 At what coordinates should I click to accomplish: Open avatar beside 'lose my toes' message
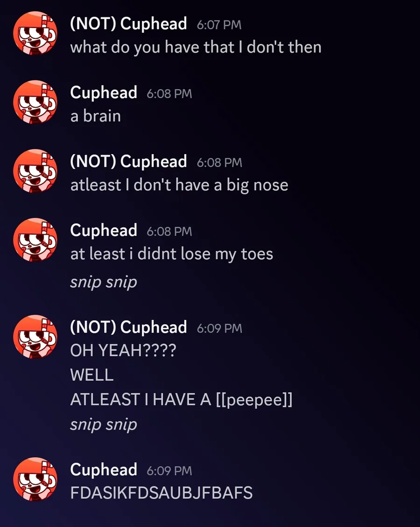[x=35, y=240]
